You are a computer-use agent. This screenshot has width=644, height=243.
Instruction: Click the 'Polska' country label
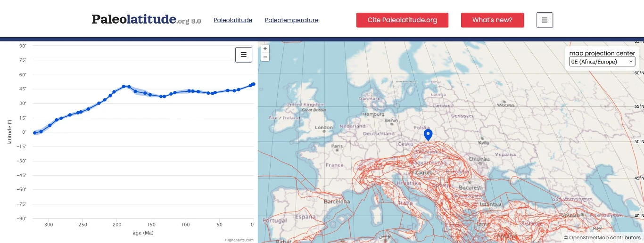(421, 128)
